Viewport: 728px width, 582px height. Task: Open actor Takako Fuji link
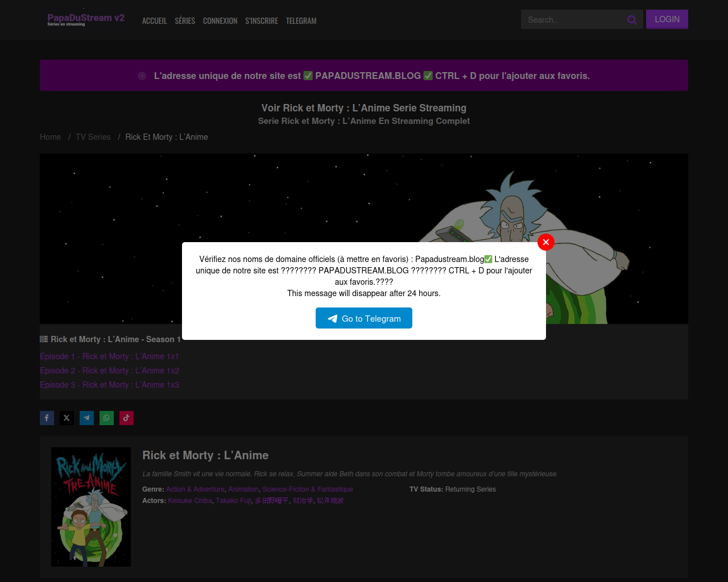[233, 501]
